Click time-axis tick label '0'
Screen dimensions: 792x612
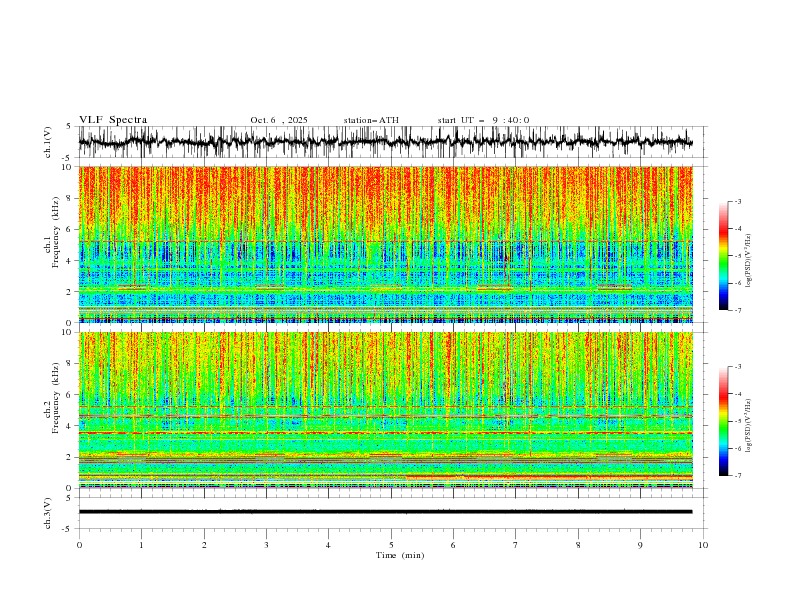(x=79, y=545)
